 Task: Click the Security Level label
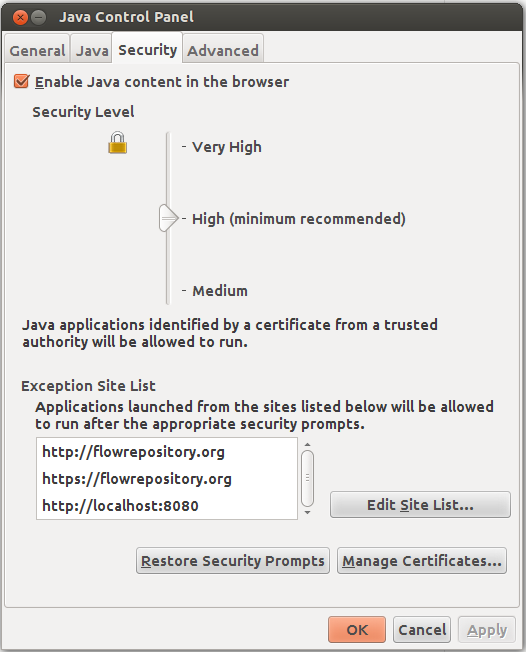83,112
